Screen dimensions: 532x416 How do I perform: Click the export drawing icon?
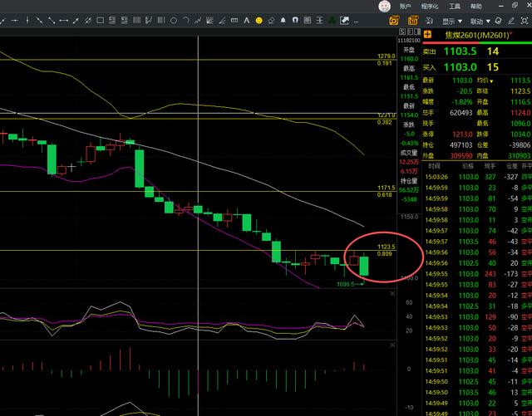coord(344,21)
